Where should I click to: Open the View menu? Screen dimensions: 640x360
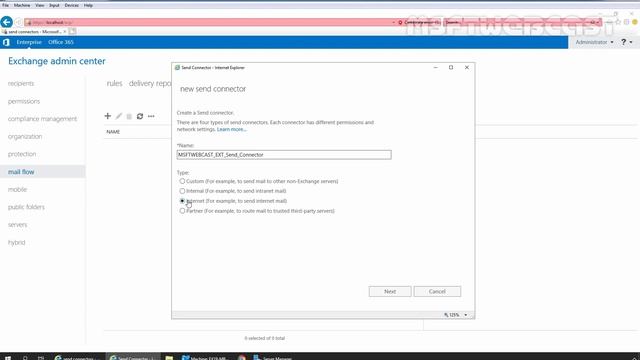coord(40,5)
